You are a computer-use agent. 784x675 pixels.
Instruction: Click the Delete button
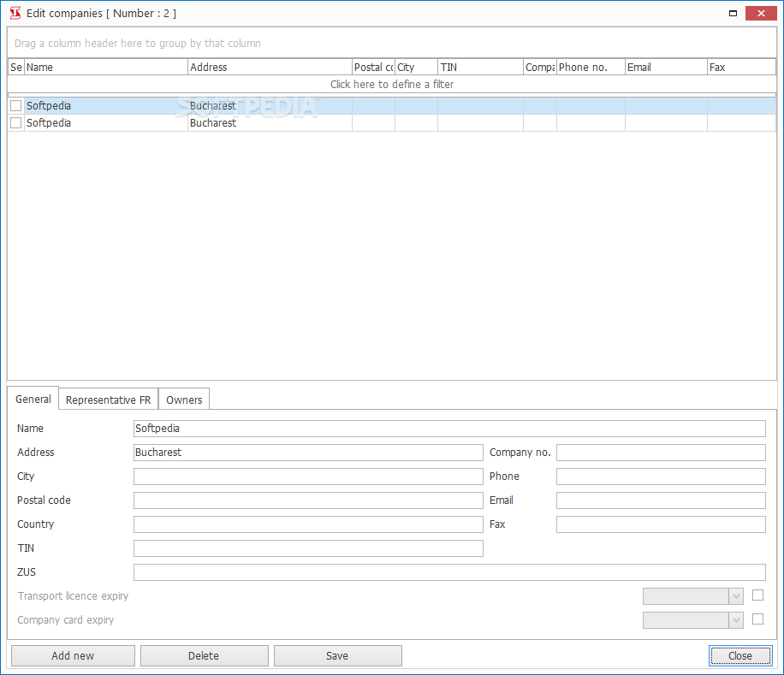pos(204,655)
